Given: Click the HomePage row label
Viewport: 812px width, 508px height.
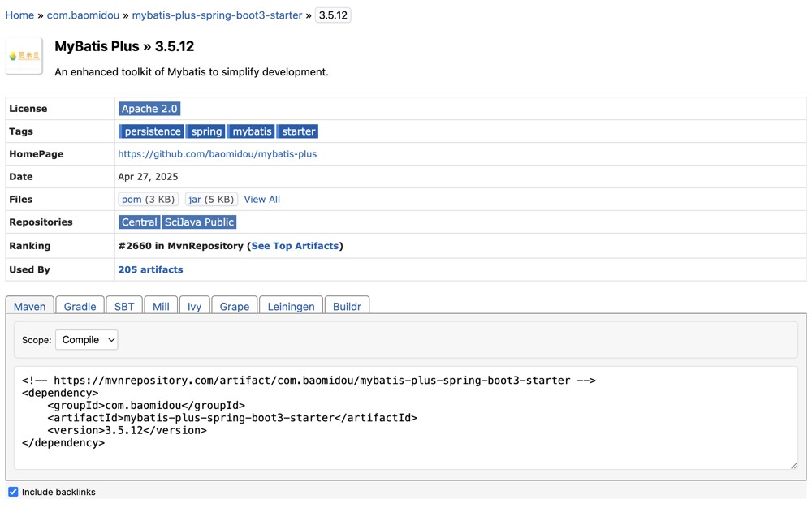Looking at the screenshot, I should click(x=37, y=154).
